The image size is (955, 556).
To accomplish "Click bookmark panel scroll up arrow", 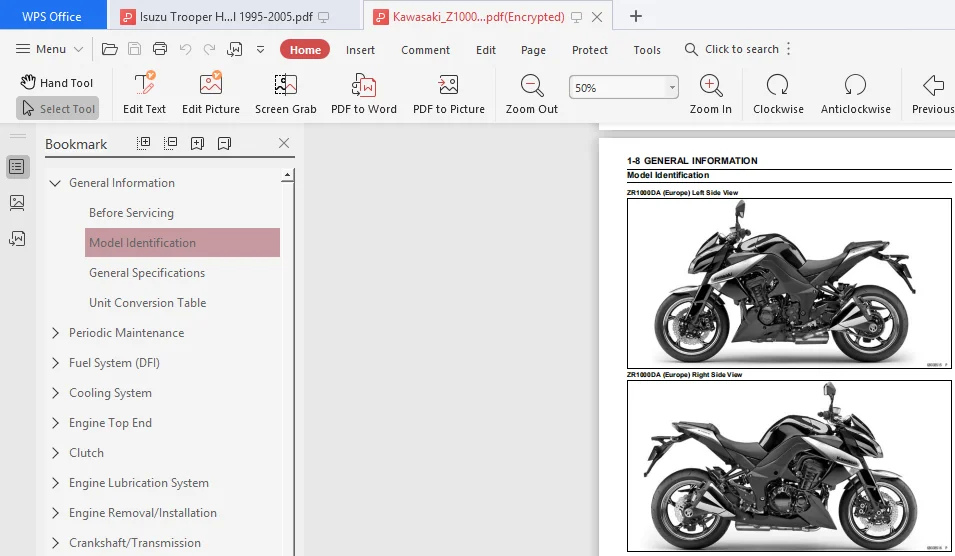I will 287,176.
